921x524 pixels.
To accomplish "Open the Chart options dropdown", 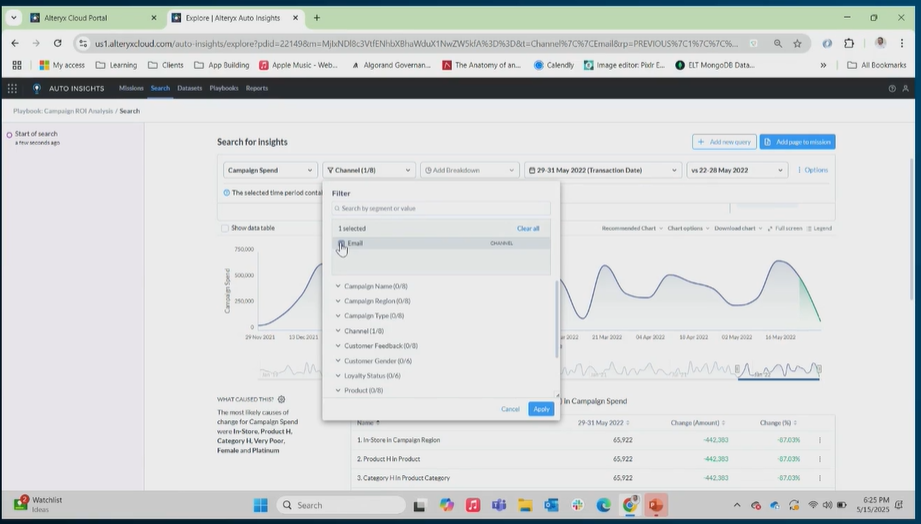I will (688, 228).
